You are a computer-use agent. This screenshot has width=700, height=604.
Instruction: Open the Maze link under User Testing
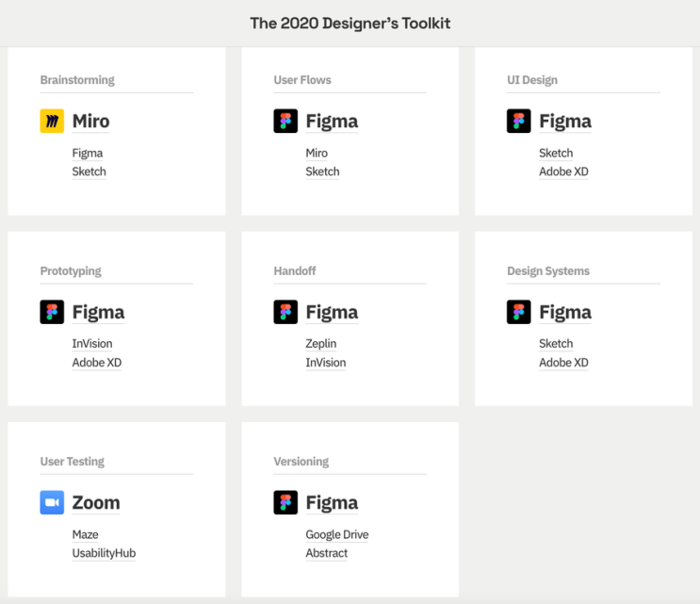[x=86, y=534]
